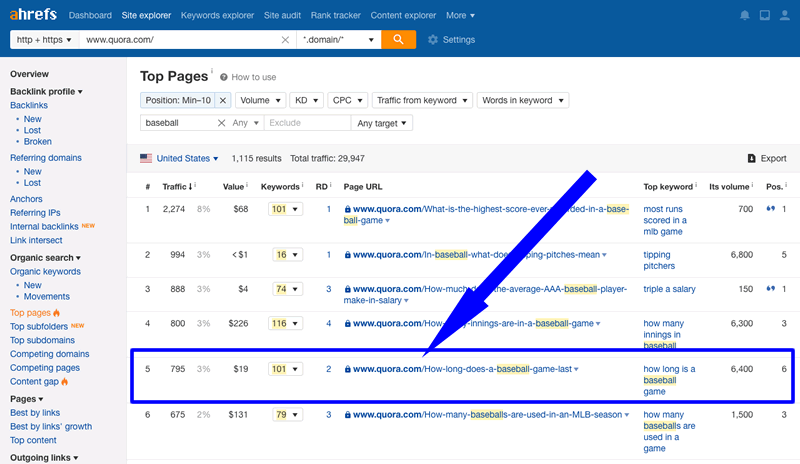Viewport: 800px width, 464px height.
Task: Open the Any target dropdown
Action: (382, 123)
